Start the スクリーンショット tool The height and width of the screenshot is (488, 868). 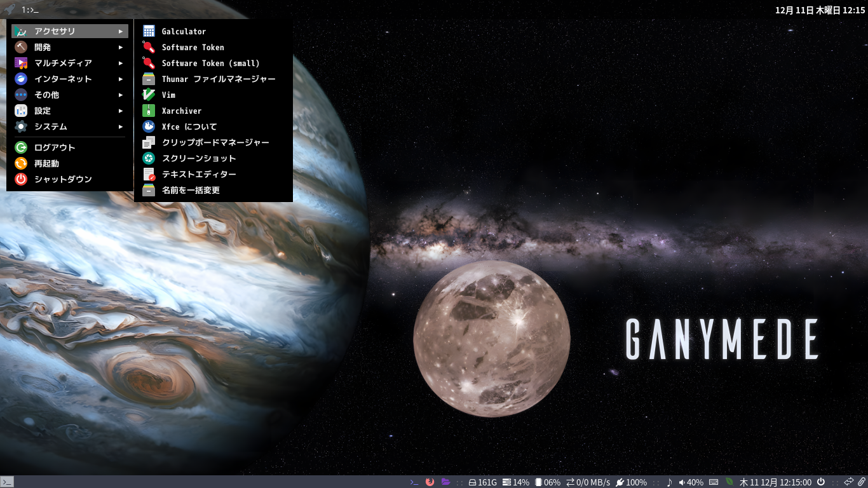point(214,158)
